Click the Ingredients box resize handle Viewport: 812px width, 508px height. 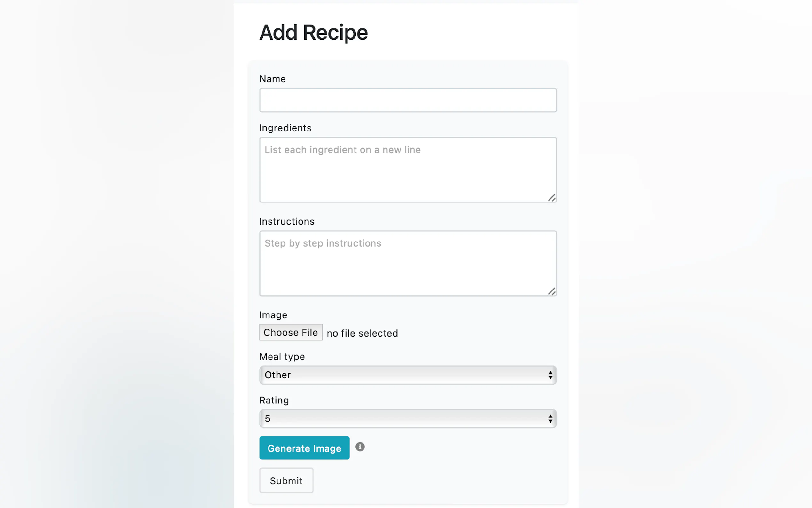551,198
